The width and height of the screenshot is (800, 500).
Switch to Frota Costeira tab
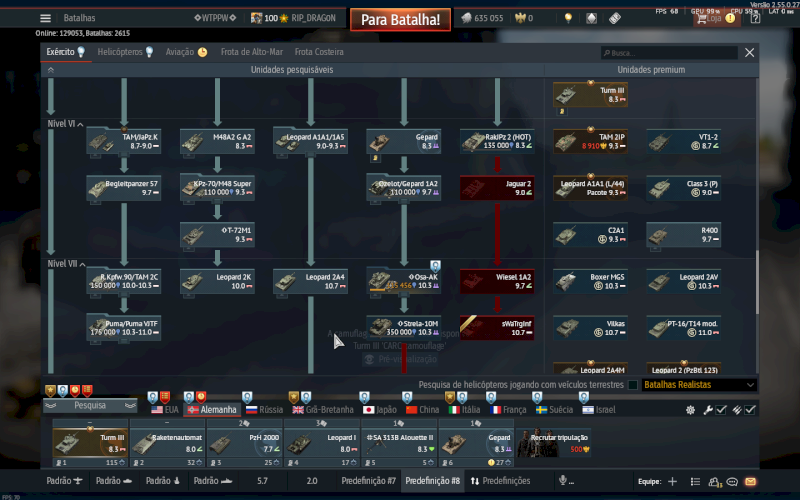[x=319, y=52]
